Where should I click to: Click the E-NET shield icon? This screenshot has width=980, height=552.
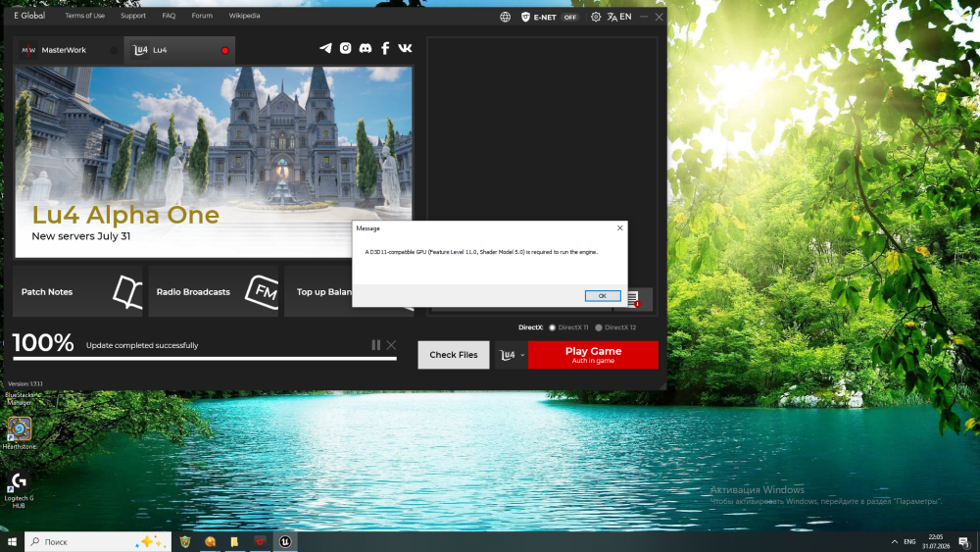525,17
